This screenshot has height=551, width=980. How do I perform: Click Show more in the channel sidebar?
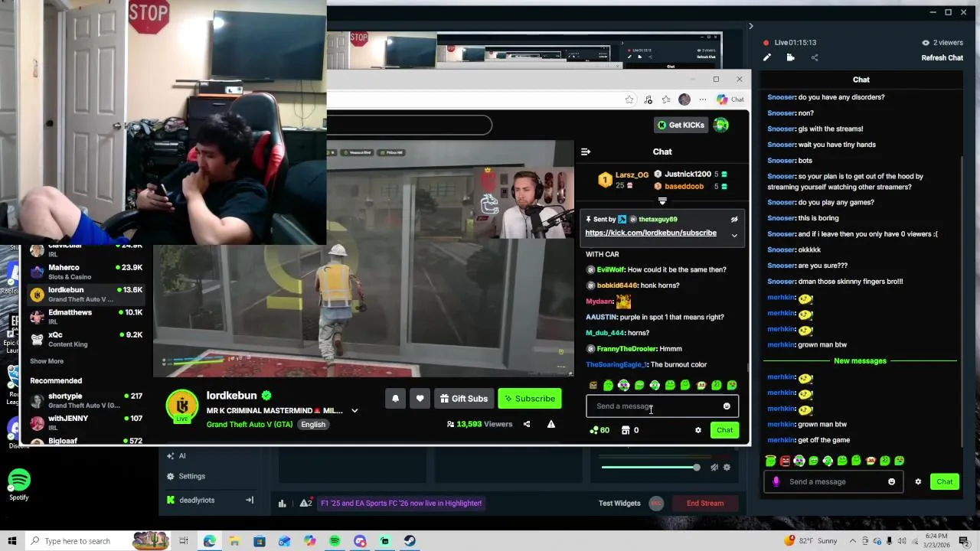(47, 361)
